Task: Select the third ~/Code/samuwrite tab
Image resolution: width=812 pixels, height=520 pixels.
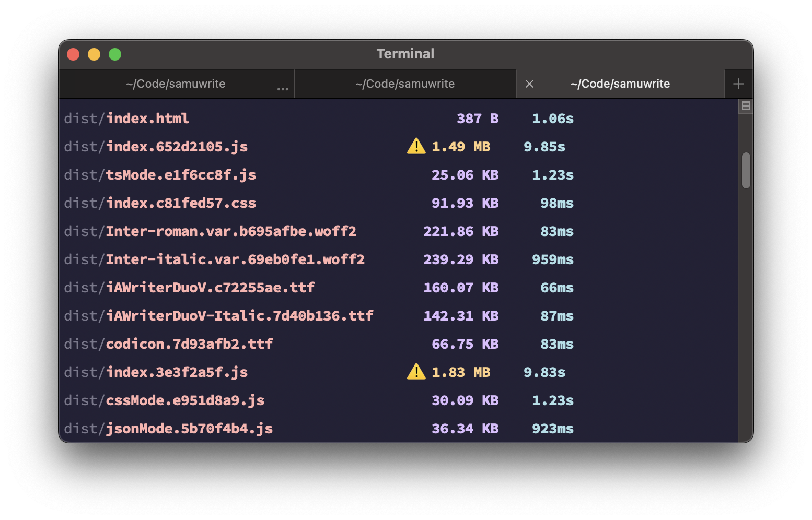Action: click(x=620, y=84)
